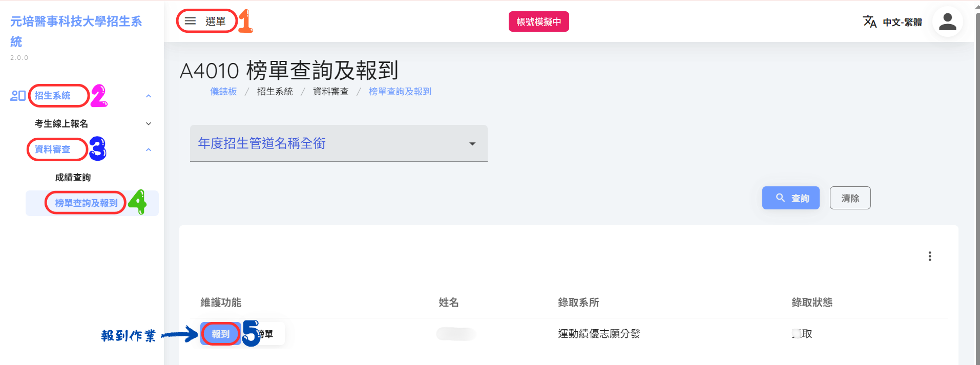Collapse the 資料審查 submenu chevron
This screenshot has height=365, width=980.
pyautogui.click(x=149, y=149)
